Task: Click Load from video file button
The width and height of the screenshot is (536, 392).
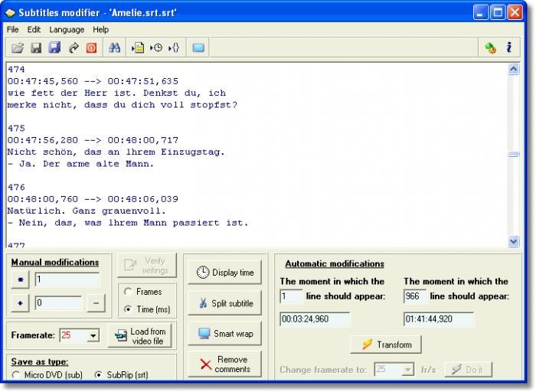Action: click(140, 336)
